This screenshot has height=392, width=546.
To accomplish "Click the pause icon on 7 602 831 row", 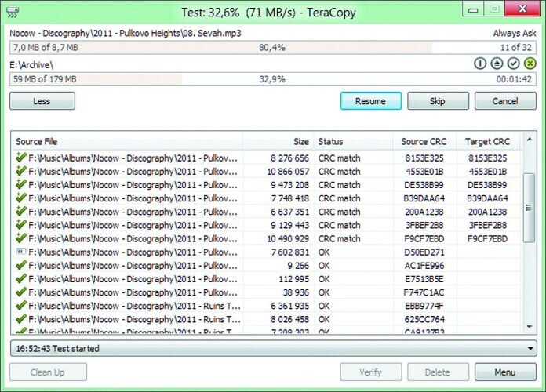I will point(21,252).
